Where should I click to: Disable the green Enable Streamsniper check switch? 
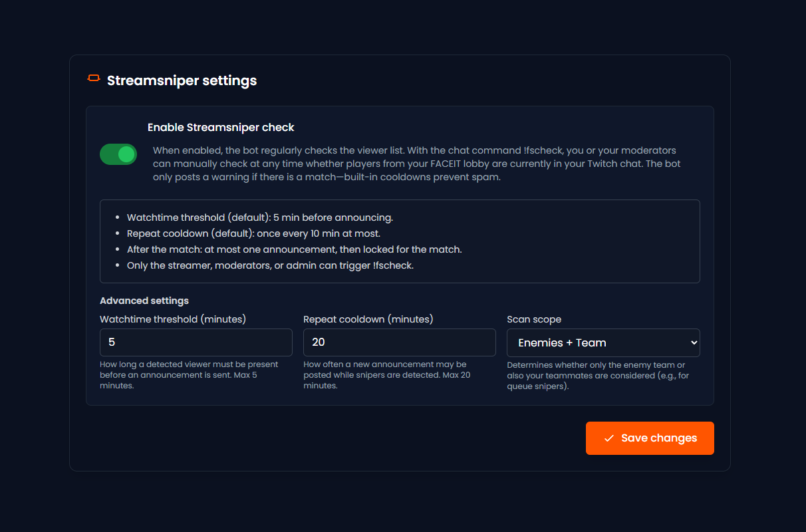118,154
